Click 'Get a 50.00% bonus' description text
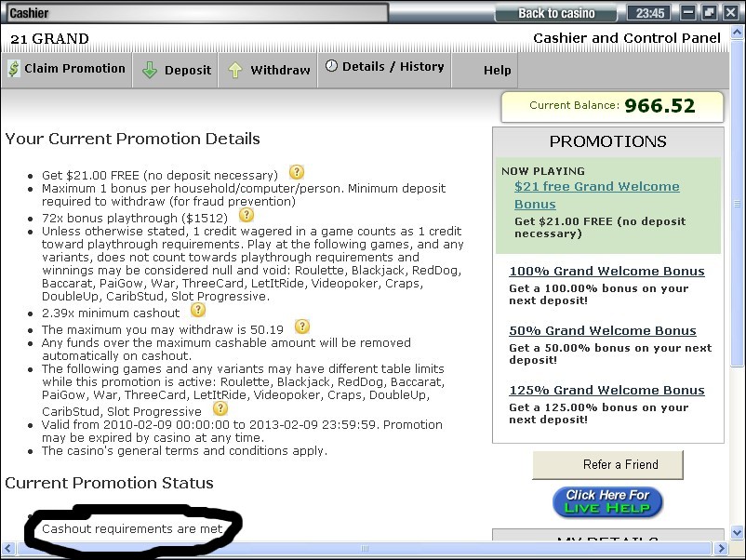The width and height of the screenshot is (746, 560). (x=610, y=353)
